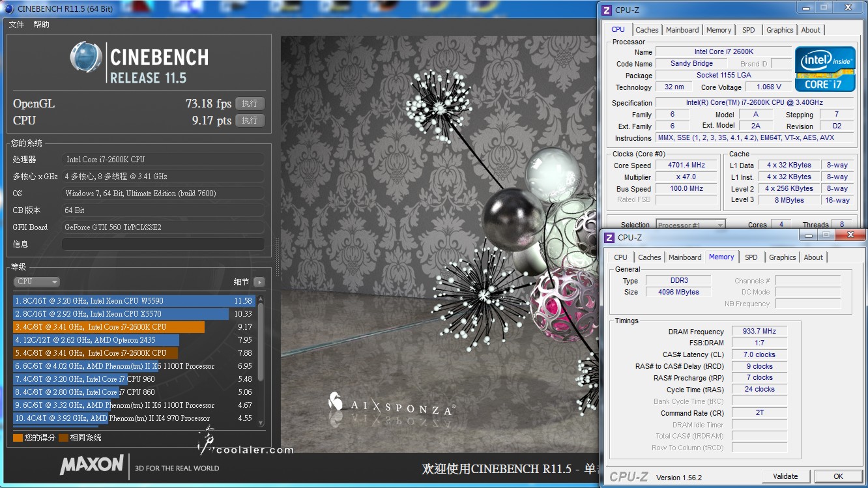Viewport: 868px width, 488px height.
Task: Click the Cinebench sphere logo icon
Action: (85, 57)
